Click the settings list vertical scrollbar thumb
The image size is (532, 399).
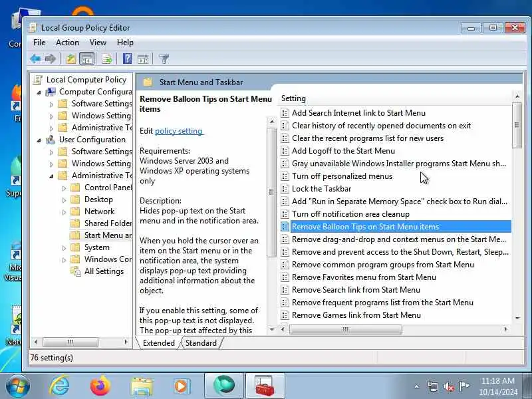coord(517,125)
